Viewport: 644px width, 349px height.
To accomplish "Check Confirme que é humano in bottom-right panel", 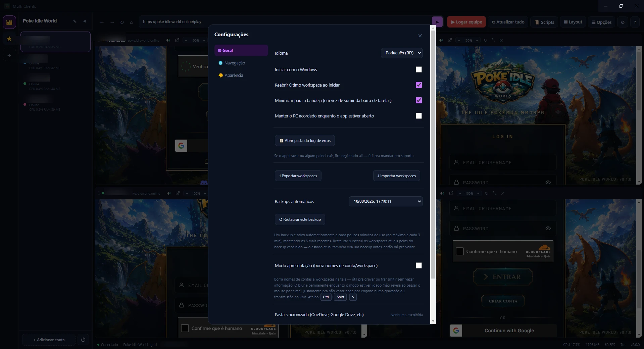I will coord(460,251).
